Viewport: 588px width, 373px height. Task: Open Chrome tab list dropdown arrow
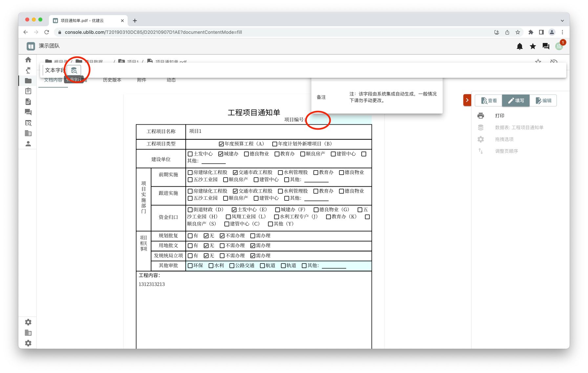point(562,21)
